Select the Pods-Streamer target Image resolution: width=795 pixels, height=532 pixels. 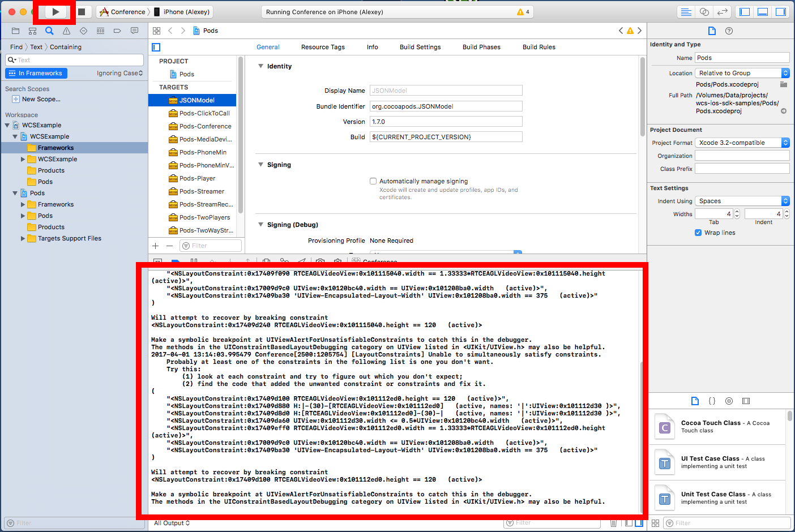(193, 191)
